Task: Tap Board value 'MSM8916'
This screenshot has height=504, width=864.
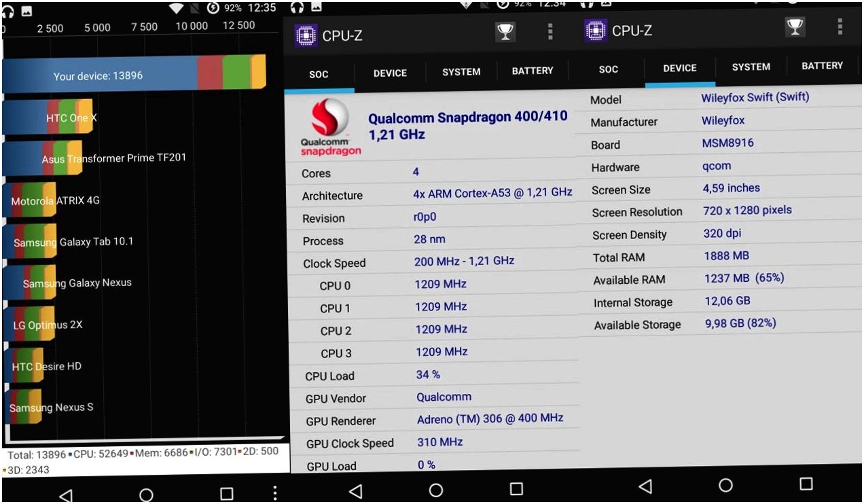Action: pyautogui.click(x=727, y=143)
